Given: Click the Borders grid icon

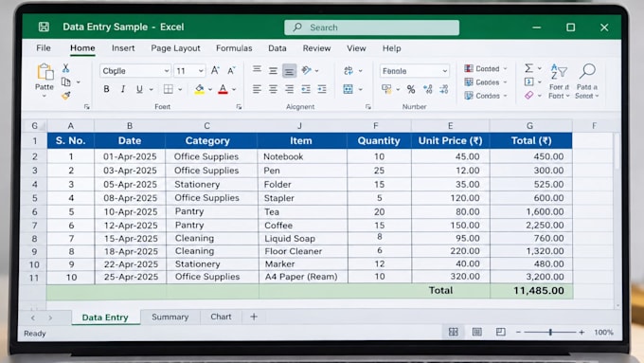Looking at the screenshot, I should coord(169,89).
